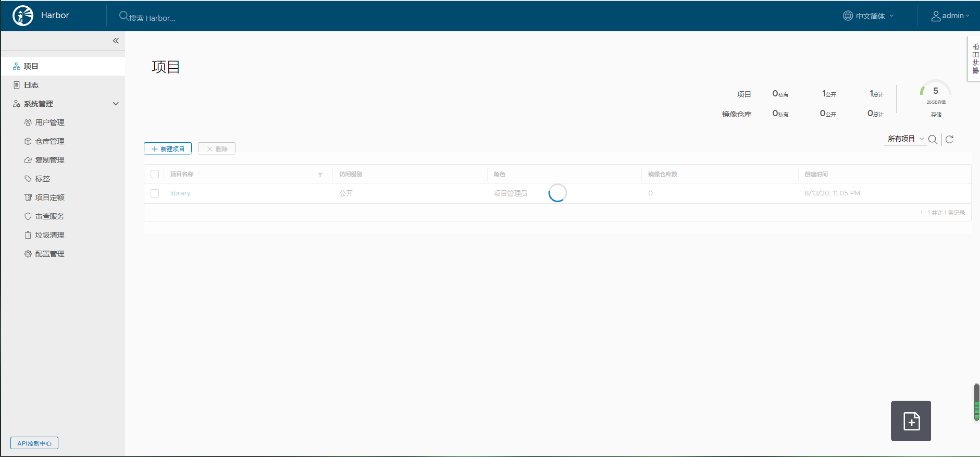
Task: Toggle the select-all projects checkbox
Action: coord(155,174)
